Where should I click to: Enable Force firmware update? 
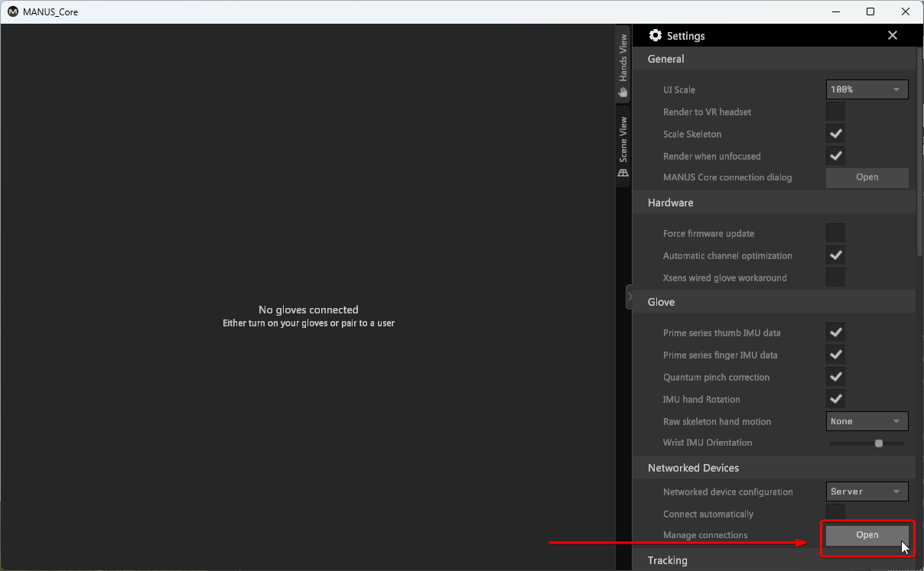click(x=836, y=233)
